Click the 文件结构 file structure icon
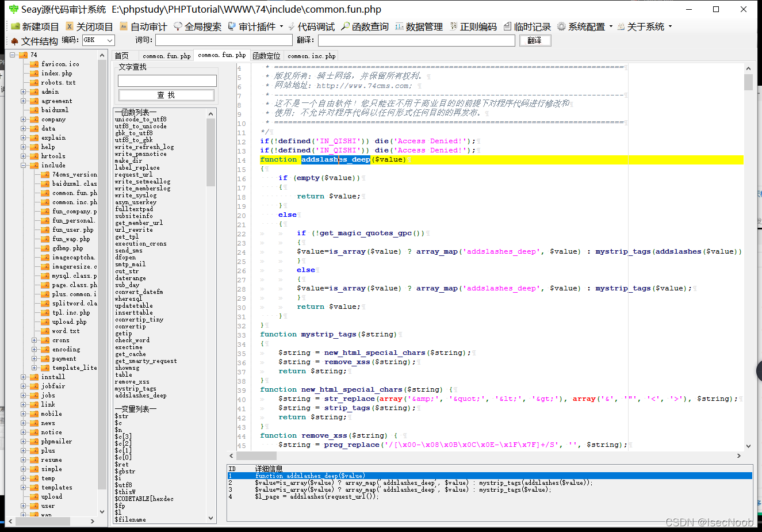The width and height of the screenshot is (762, 532). (x=15, y=41)
